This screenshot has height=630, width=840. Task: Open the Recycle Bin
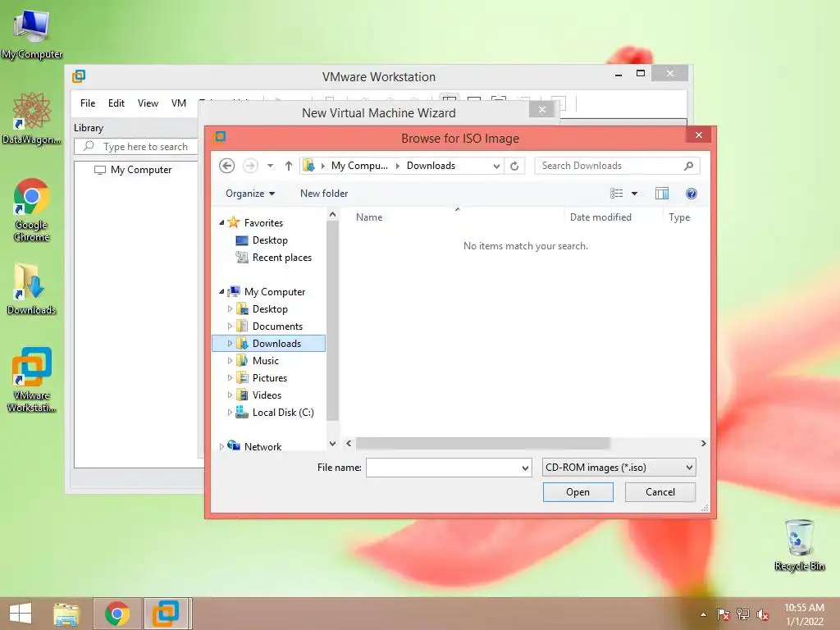(799, 545)
